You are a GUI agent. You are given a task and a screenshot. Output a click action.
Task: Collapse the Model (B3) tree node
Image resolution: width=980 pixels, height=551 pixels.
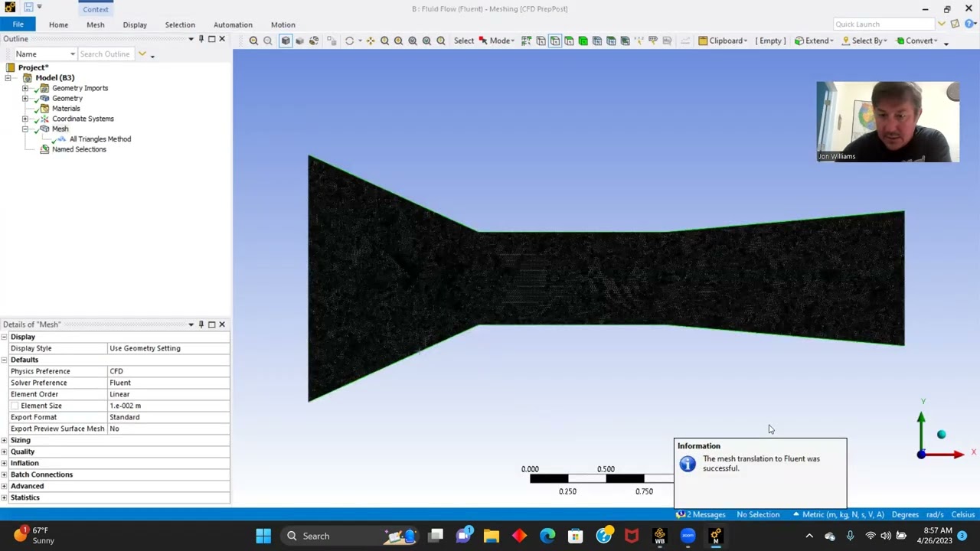click(8, 77)
